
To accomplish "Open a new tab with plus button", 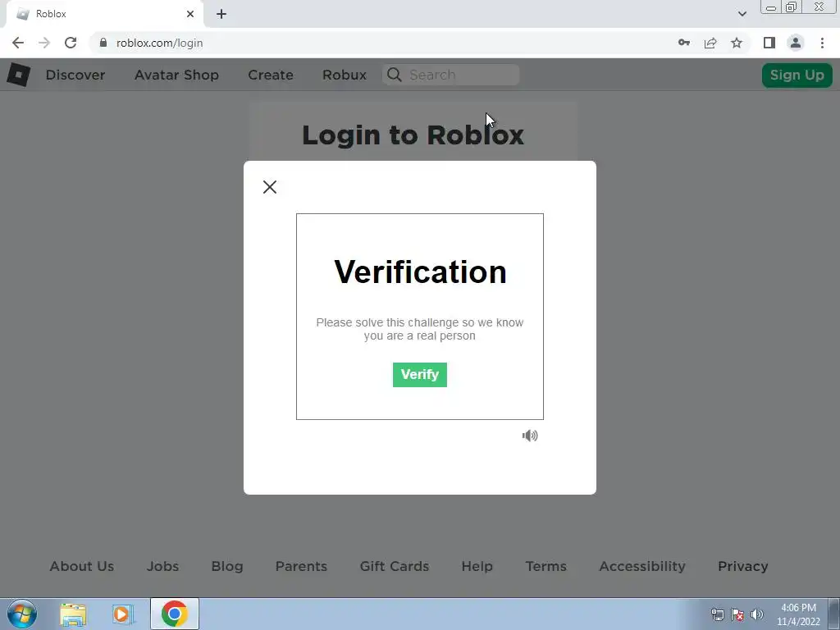I will pos(221,14).
